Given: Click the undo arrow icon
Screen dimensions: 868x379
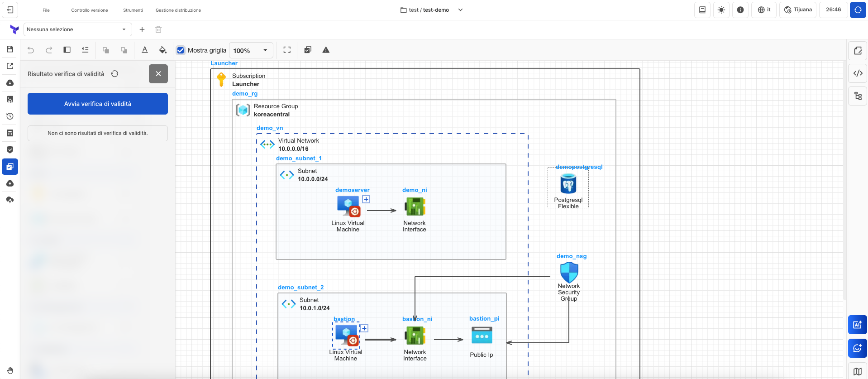Looking at the screenshot, I should tap(31, 50).
